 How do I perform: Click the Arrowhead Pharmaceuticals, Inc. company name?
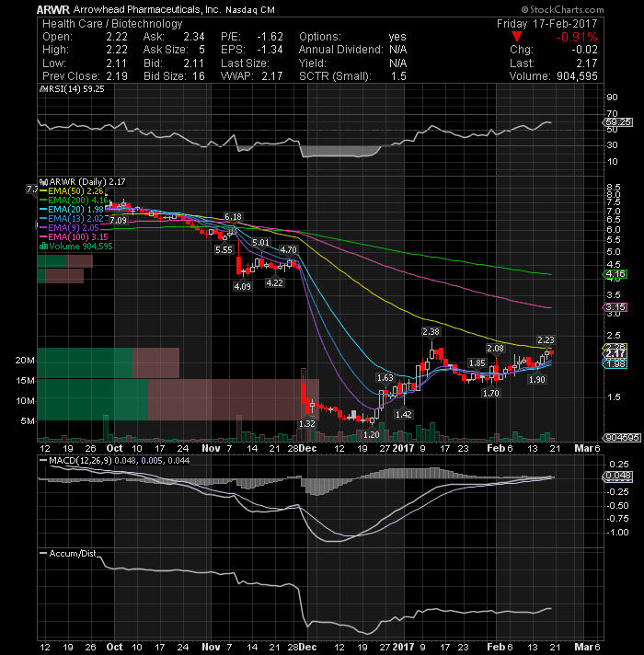pyautogui.click(x=147, y=9)
